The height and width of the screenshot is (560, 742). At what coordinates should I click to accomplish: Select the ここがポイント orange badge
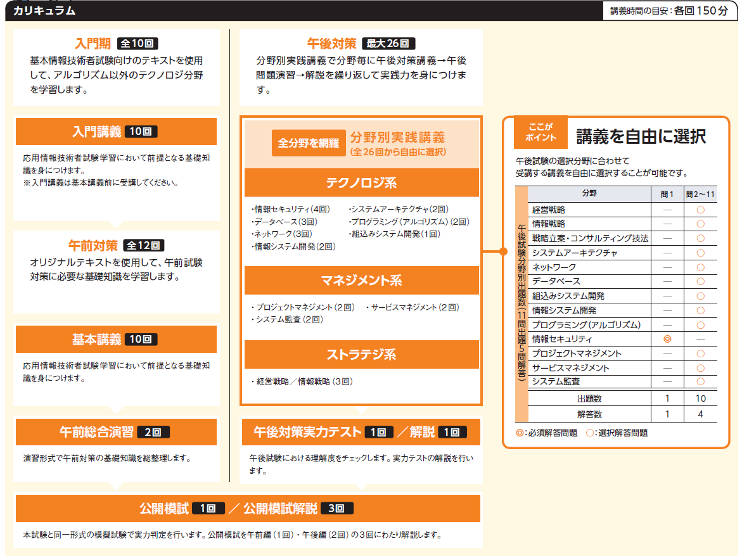[x=541, y=133]
